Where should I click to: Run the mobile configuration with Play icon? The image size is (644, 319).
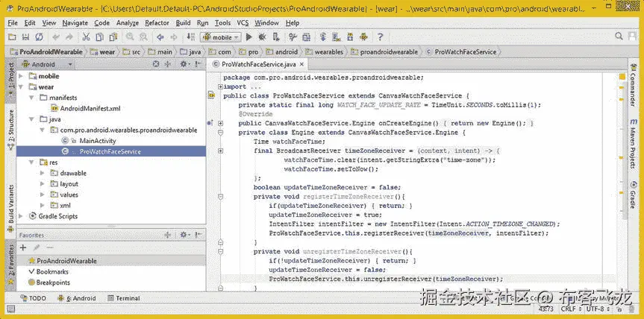coord(248,37)
